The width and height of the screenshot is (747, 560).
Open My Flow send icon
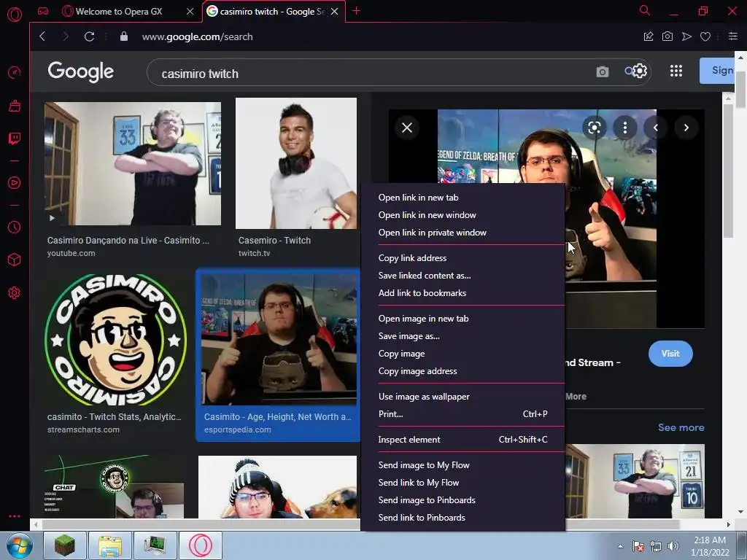(x=686, y=36)
